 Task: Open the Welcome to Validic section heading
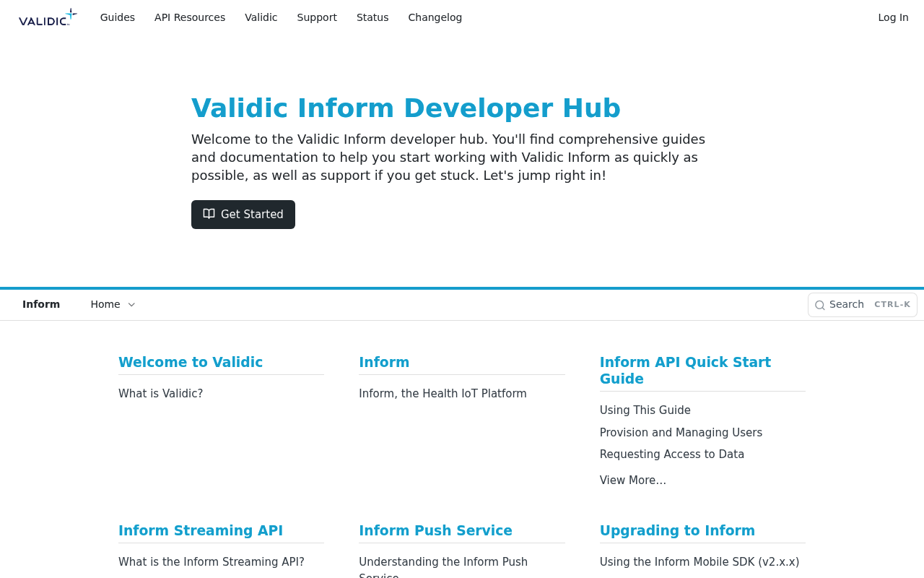191,363
